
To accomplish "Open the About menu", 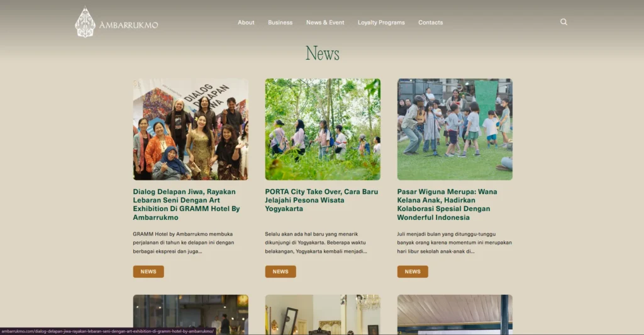I will pyautogui.click(x=246, y=23).
